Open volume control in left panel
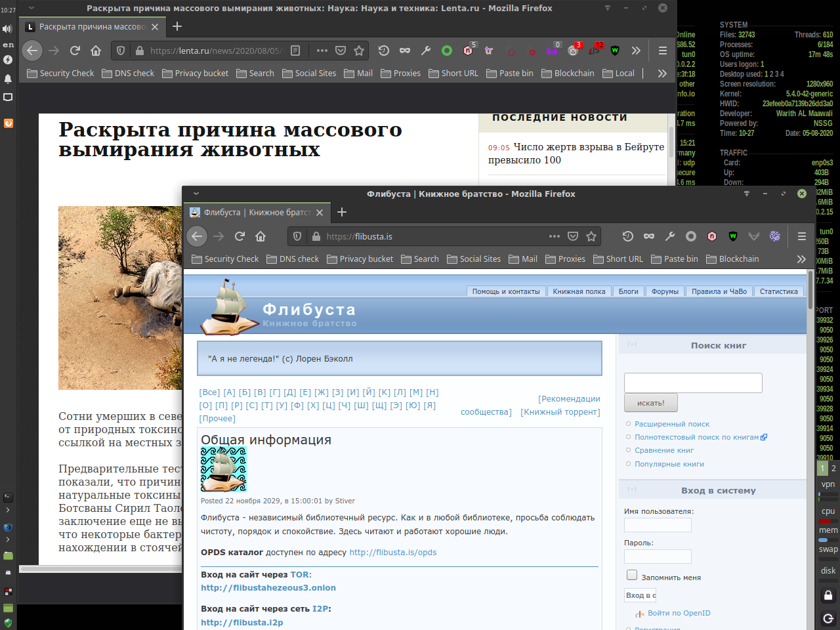 (x=8, y=29)
